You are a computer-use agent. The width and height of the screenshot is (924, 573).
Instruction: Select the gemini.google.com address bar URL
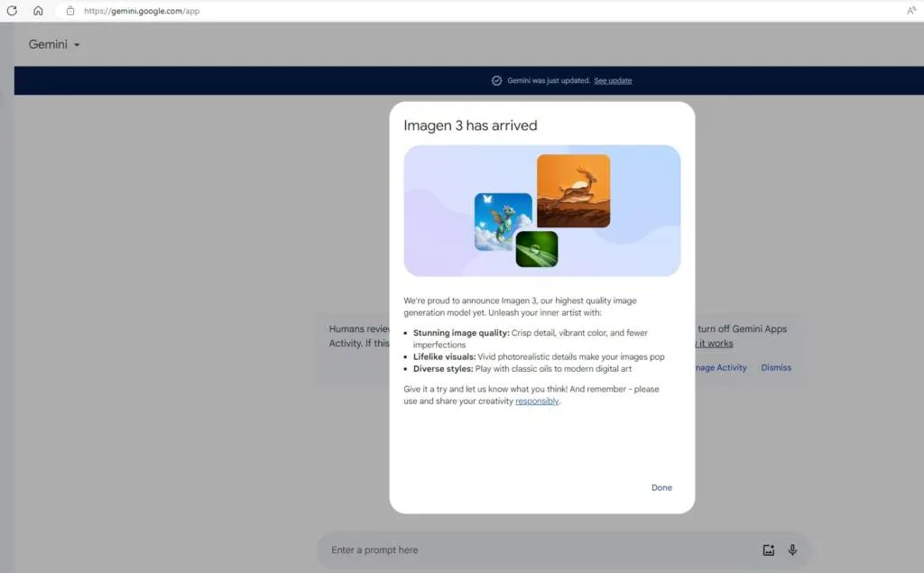tap(142, 11)
